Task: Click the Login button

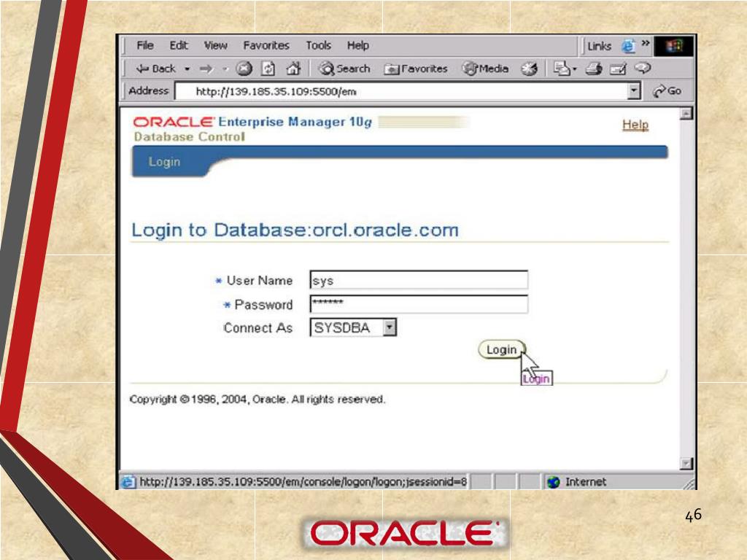Action: [502, 349]
